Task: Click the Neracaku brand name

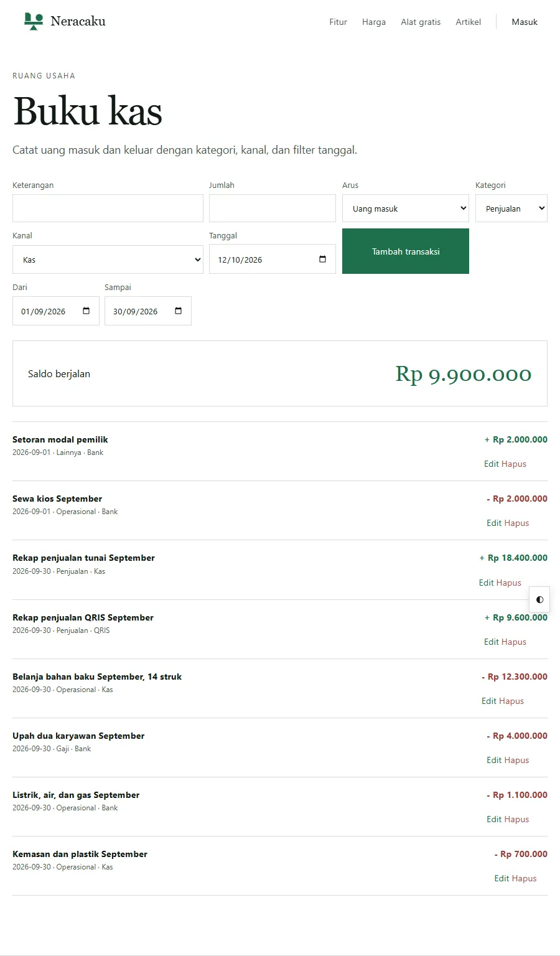Action: point(78,21)
